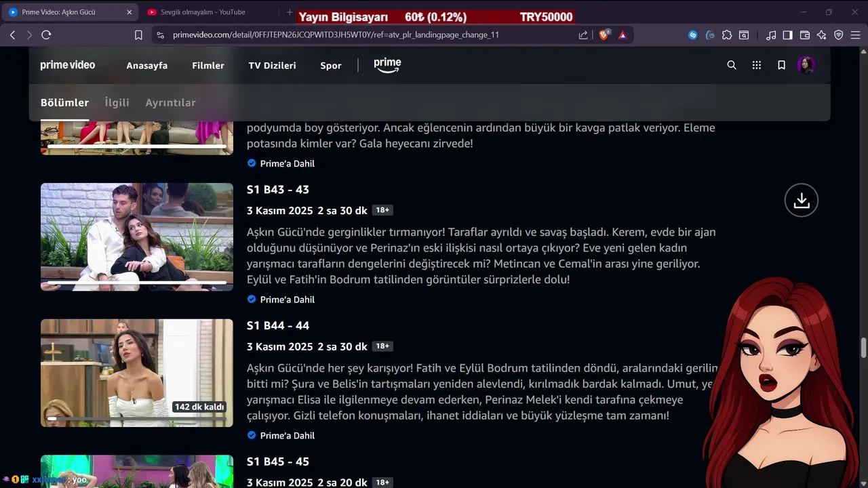Play the S1 B43 episode thumbnail
This screenshot has width=868, height=488.
137,237
